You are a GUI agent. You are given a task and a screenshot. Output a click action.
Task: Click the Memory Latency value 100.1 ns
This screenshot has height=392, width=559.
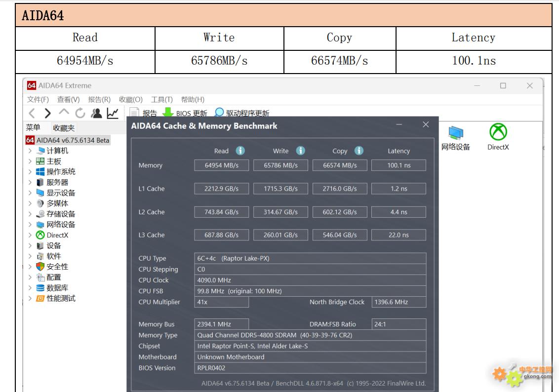pyautogui.click(x=399, y=165)
